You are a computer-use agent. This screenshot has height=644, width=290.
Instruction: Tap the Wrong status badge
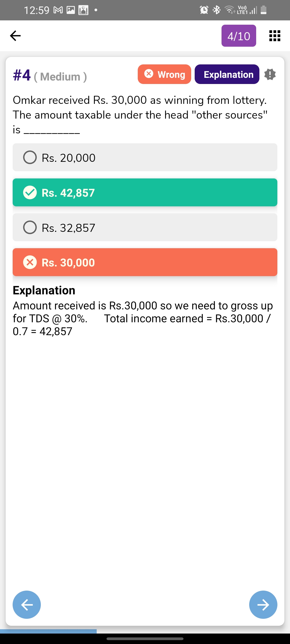164,74
